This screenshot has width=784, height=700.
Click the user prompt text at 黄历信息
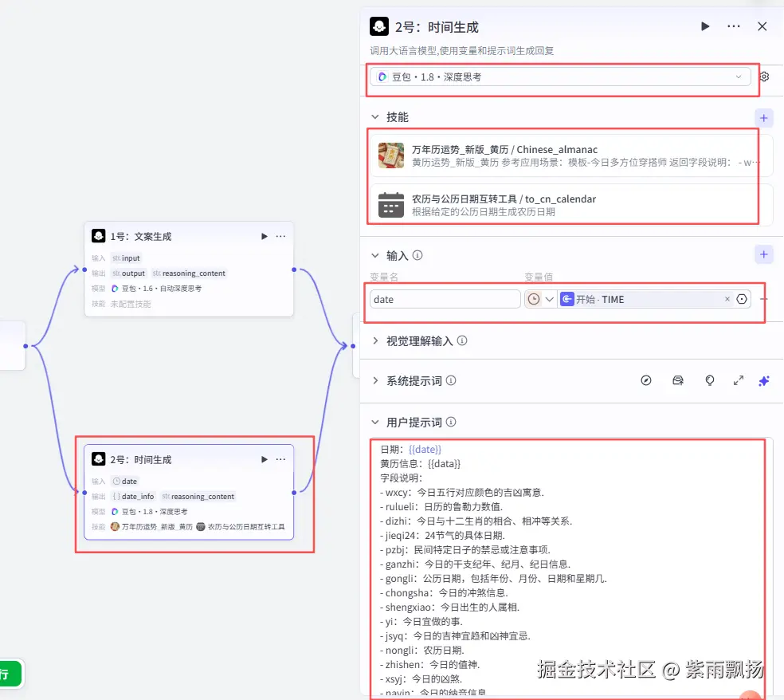(420, 464)
